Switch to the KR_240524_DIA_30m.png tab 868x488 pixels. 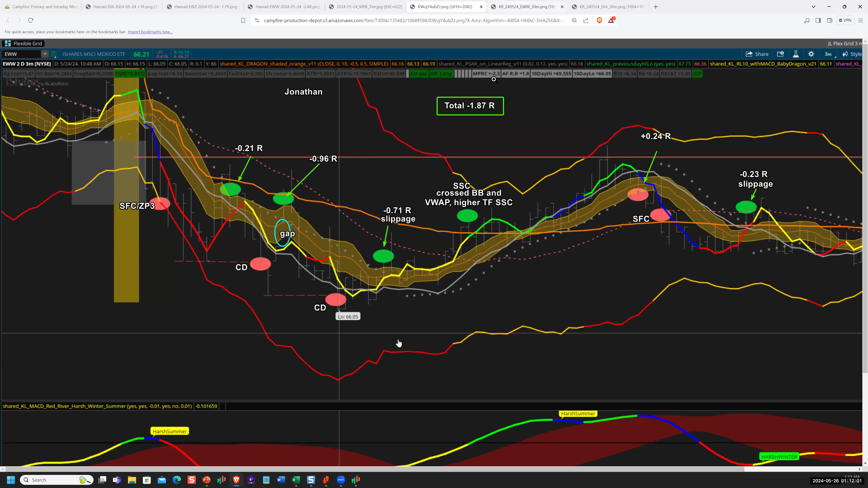(606, 6)
